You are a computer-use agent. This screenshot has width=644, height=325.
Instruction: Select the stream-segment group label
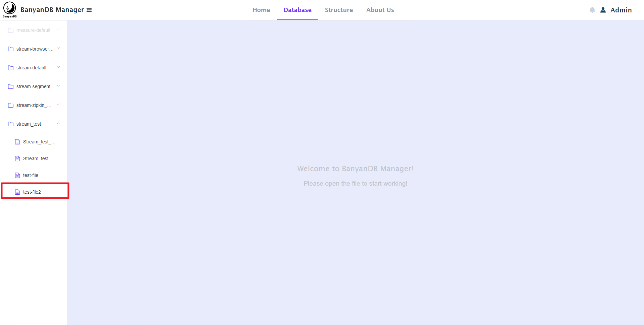click(34, 86)
